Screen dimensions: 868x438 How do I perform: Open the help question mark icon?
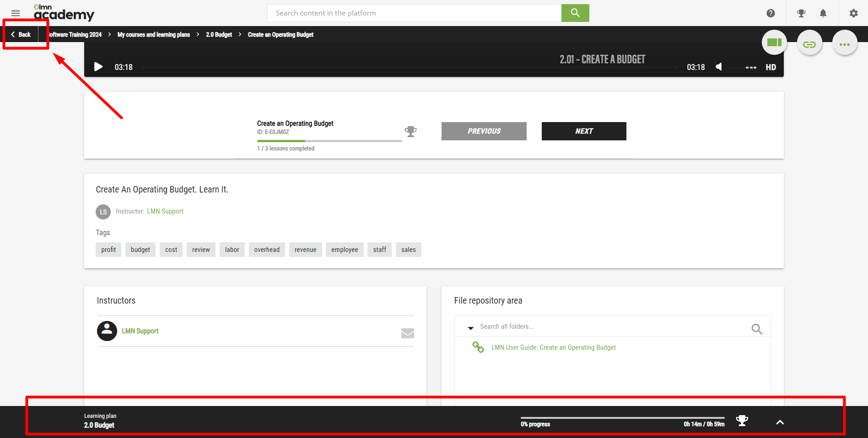point(771,13)
